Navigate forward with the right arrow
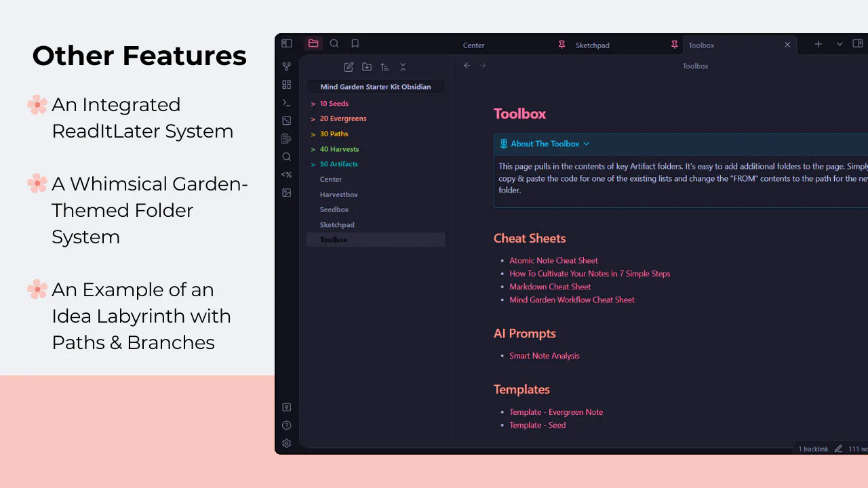Screen dimensions: 868x488 483,66
